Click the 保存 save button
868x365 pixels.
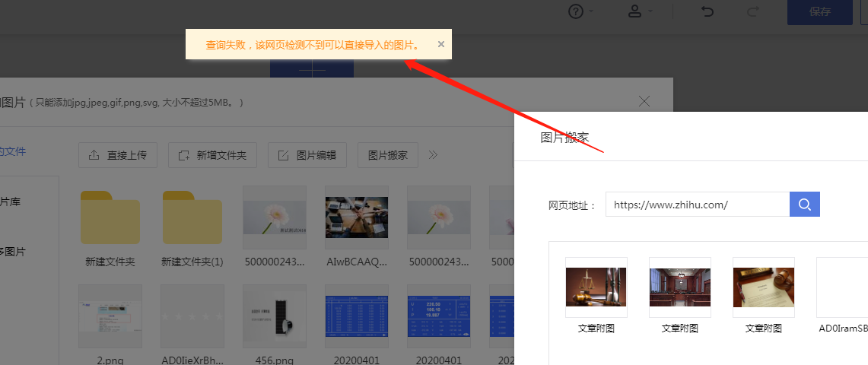[x=819, y=12]
